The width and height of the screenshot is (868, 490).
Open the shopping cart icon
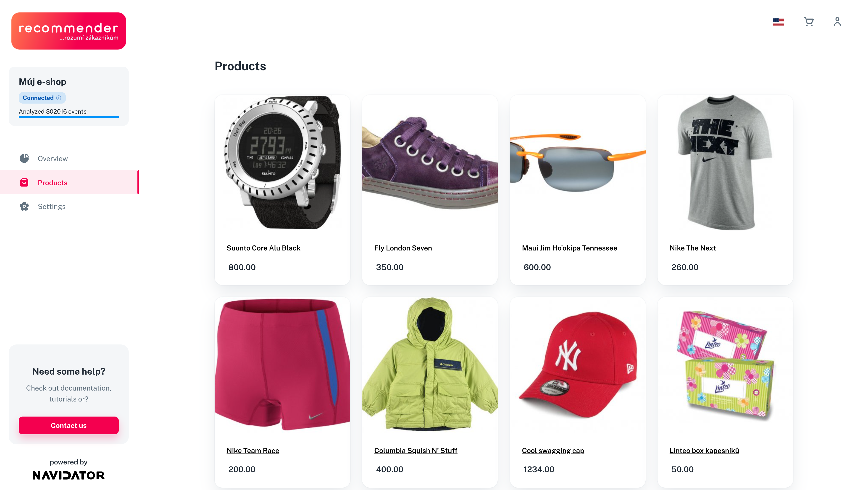pyautogui.click(x=809, y=22)
